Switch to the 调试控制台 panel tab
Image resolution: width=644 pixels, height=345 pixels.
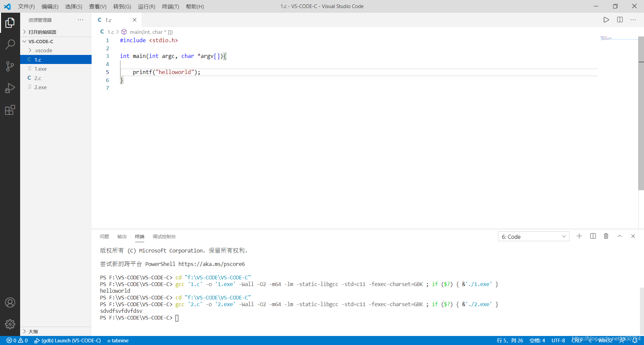164,236
